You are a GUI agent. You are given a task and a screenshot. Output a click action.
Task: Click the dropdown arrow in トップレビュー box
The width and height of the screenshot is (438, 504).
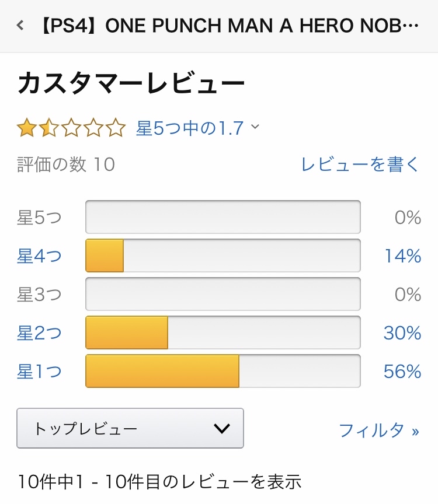(222, 429)
